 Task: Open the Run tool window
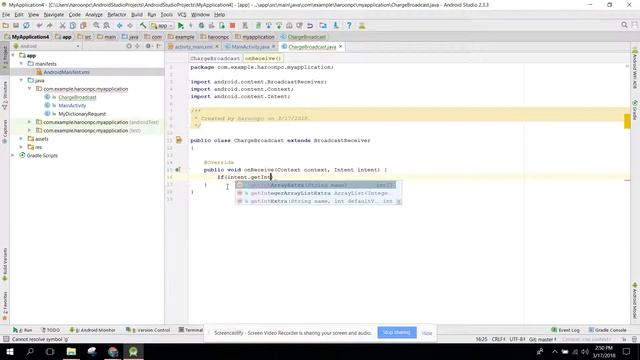tap(22, 330)
